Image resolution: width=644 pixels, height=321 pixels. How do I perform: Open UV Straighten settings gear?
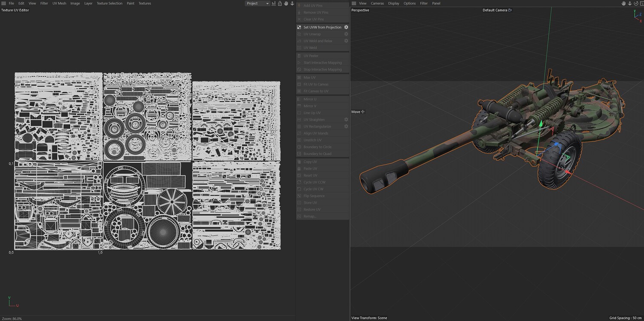point(346,119)
